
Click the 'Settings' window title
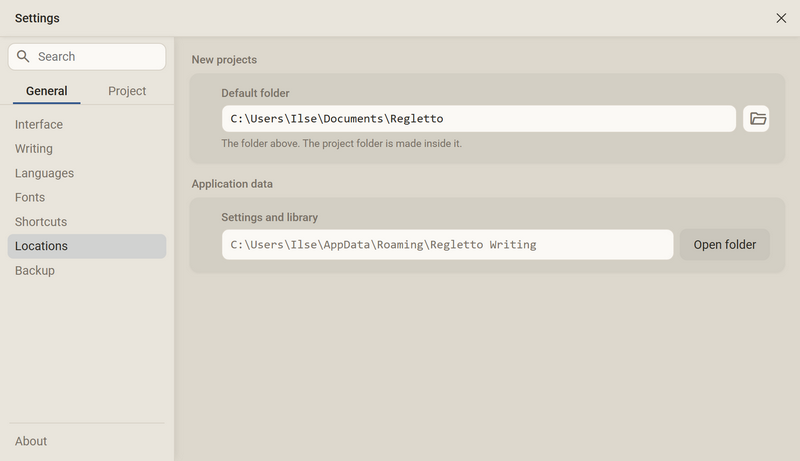click(37, 18)
